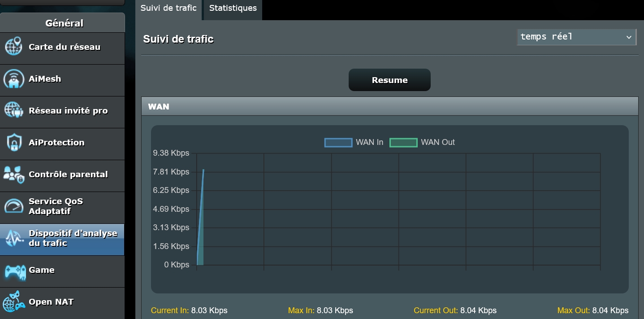Click the WAN traffic spike on the graph

(201, 217)
